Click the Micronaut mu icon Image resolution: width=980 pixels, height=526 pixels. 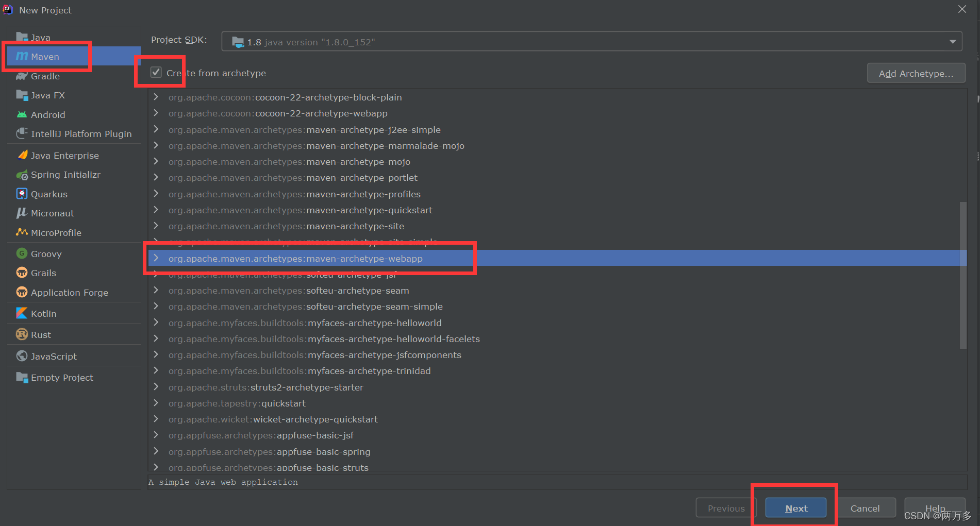(x=22, y=213)
